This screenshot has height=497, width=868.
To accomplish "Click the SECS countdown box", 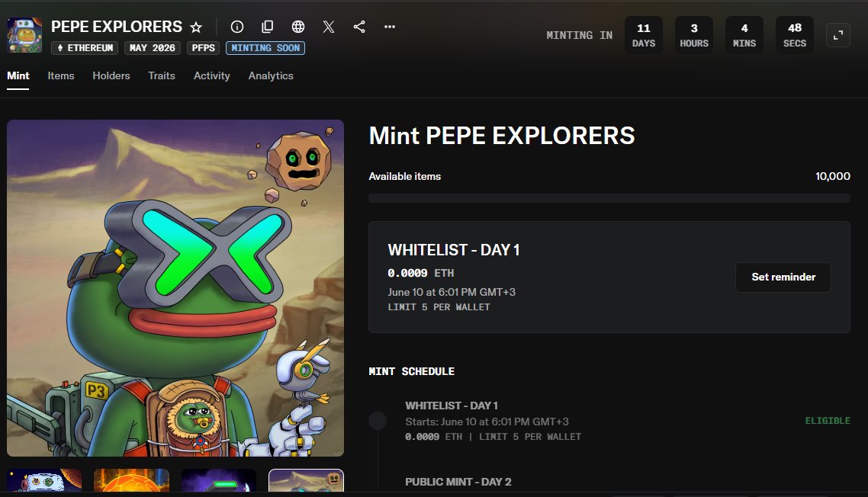I will (x=795, y=35).
